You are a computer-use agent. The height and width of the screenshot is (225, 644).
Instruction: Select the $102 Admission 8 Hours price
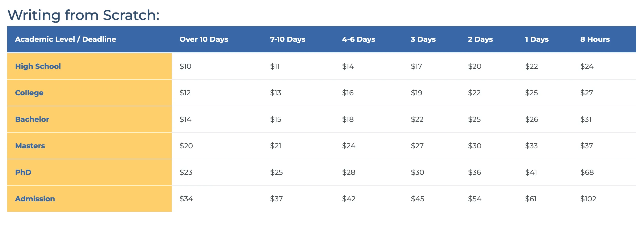588,199
